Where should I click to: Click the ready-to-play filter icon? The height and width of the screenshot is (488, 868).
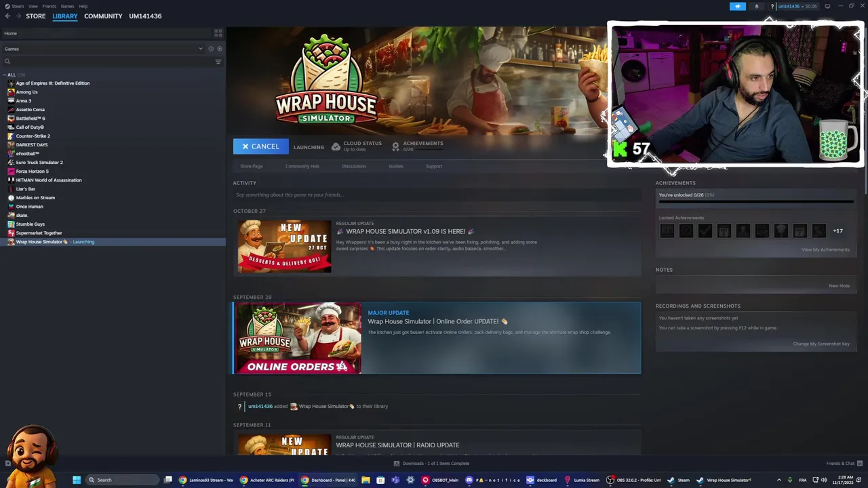coord(219,49)
